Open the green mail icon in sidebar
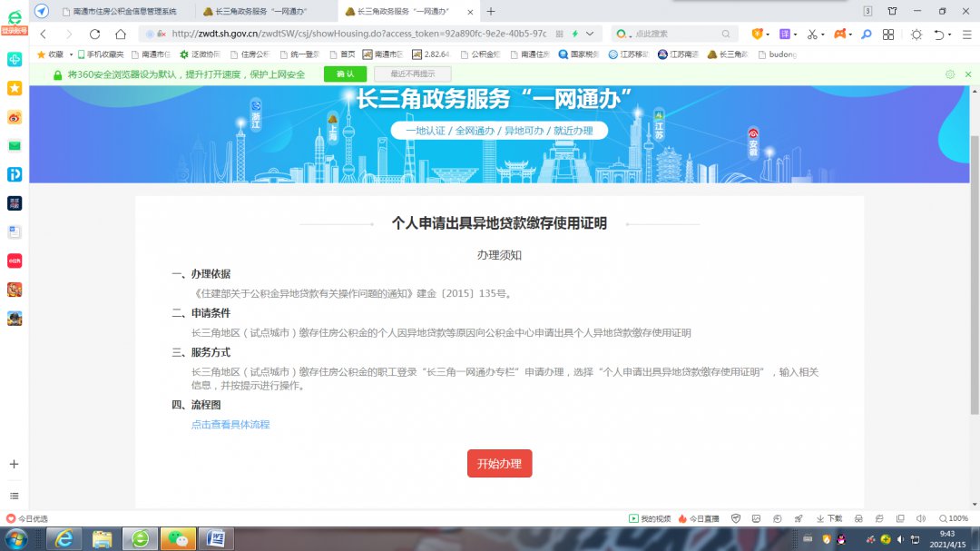Screen dimensions: 980x551 [x=15, y=145]
